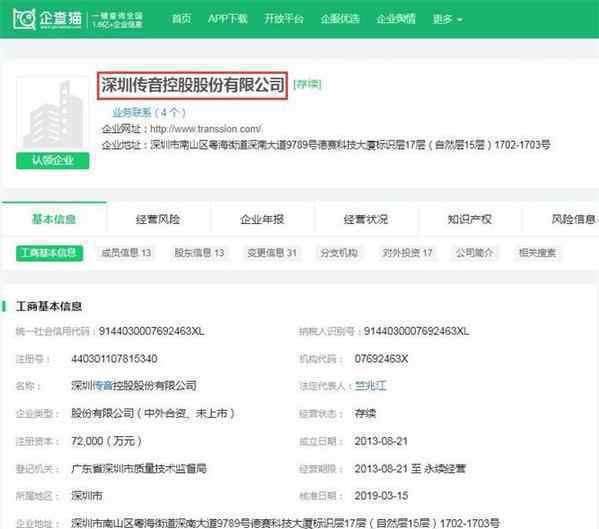Select 统一社会信用代码 value 91440300076924​63XL
Image resolution: width=599 pixels, height=529 pixels.
click(x=152, y=331)
